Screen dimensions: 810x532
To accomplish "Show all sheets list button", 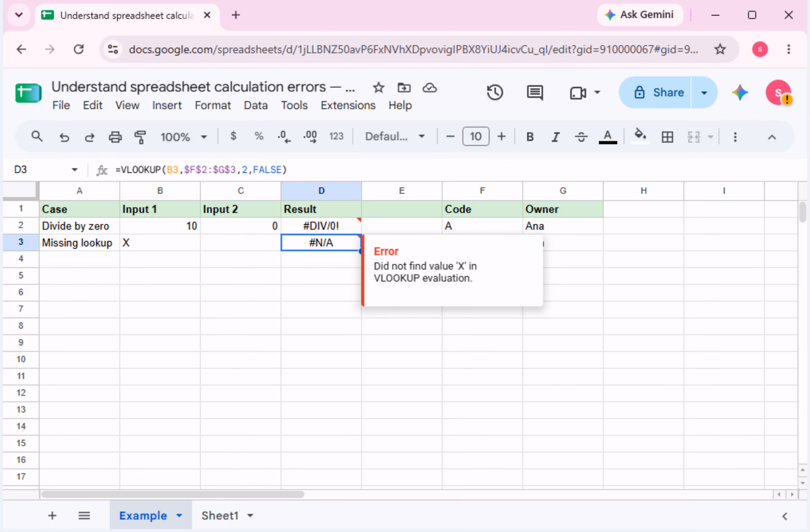I will (84, 516).
